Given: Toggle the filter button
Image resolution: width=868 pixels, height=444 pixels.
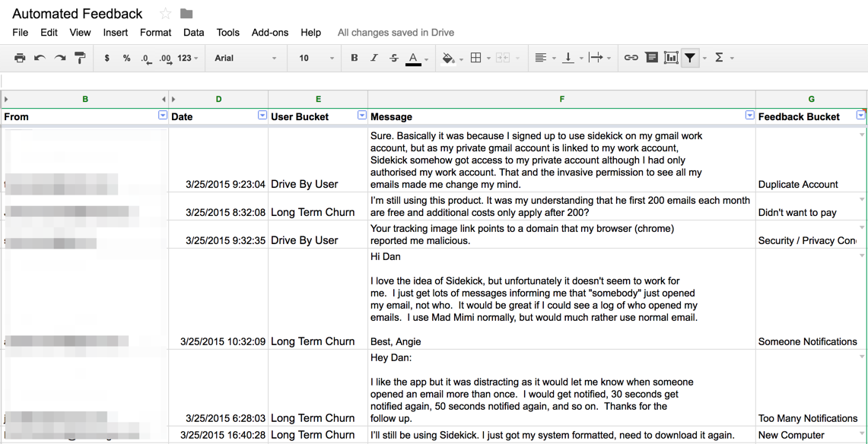Looking at the screenshot, I should pyautogui.click(x=690, y=58).
